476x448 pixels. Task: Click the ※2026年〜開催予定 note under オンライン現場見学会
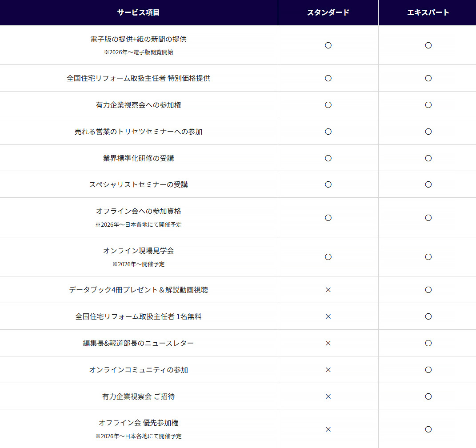coord(138,264)
